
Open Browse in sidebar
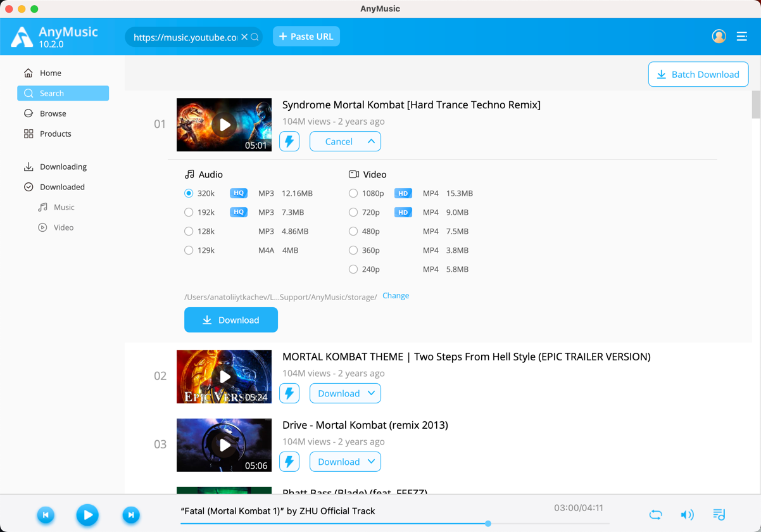click(x=63, y=113)
